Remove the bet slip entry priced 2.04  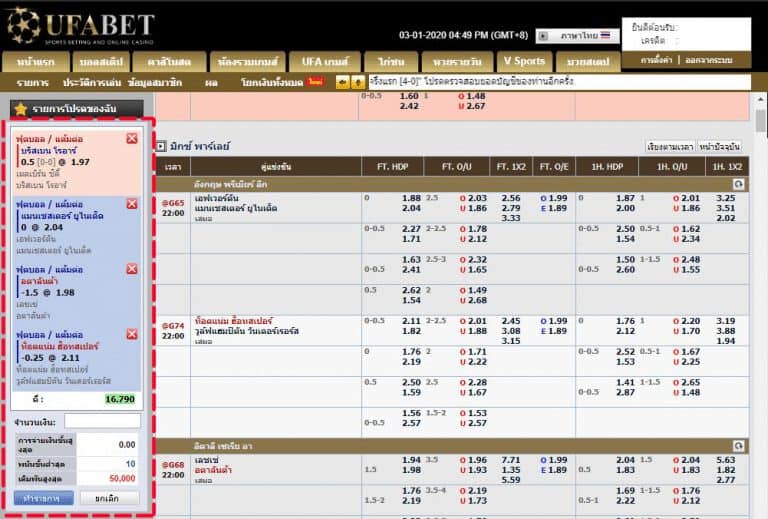pos(132,204)
